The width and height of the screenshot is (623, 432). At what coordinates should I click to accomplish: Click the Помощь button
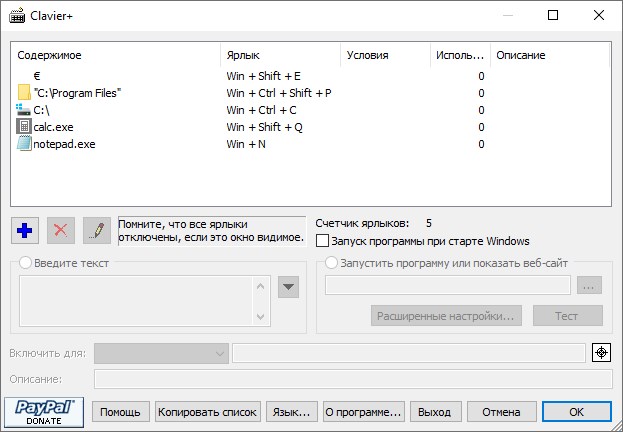click(121, 411)
